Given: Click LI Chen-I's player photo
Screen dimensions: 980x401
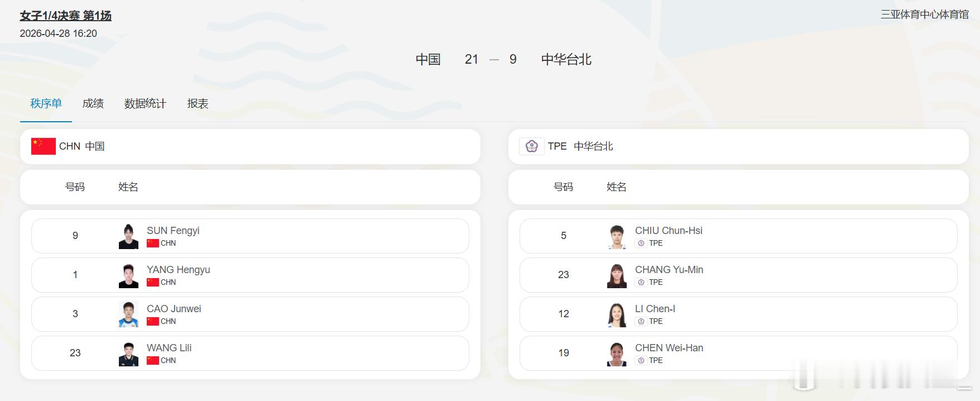Looking at the screenshot, I should coord(617,314).
